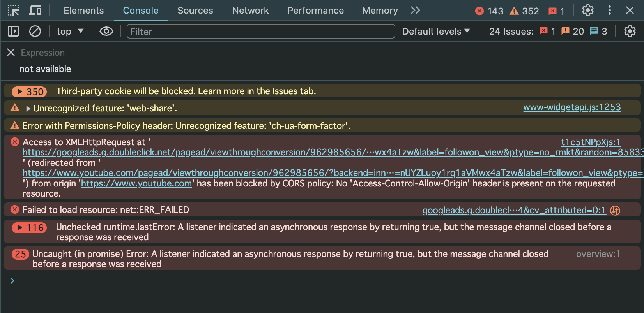This screenshot has width=644, height=313.
Task: Open the t1c5tNPpXjs:1 source link
Action: point(591,142)
